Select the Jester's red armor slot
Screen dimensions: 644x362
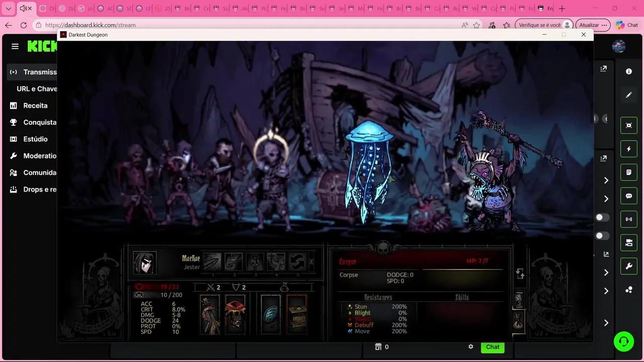pos(235,314)
